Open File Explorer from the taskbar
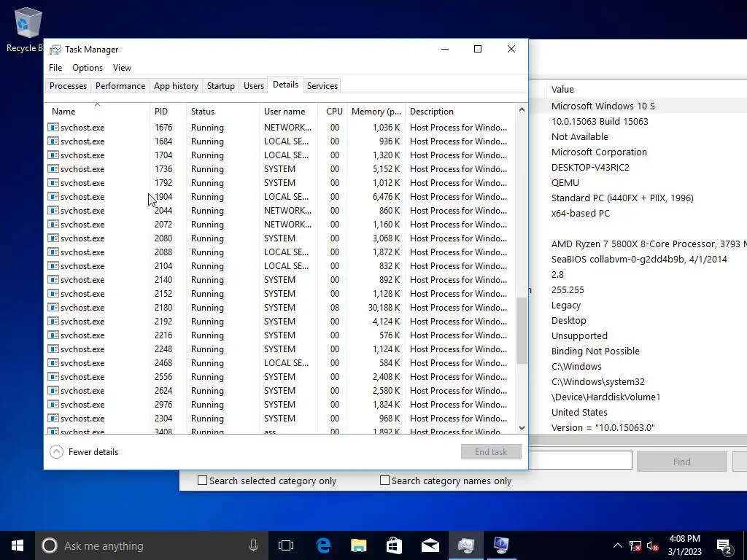The height and width of the screenshot is (560, 747). tap(358, 545)
